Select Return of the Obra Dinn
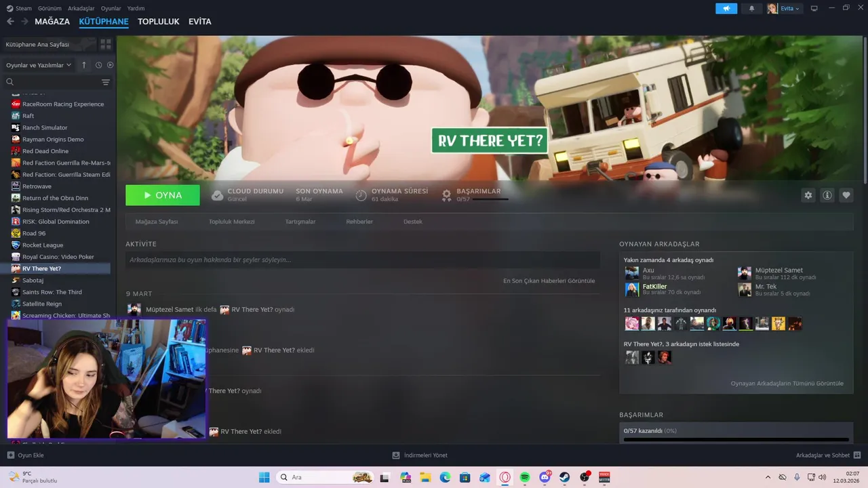The height and width of the screenshot is (488, 868). [x=56, y=198]
